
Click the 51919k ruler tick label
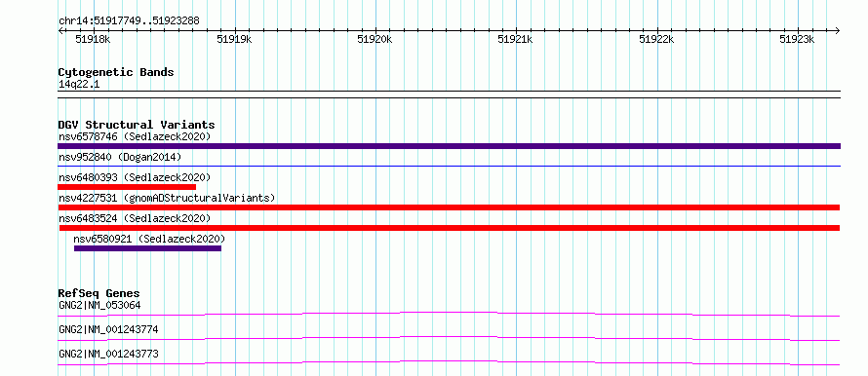pyautogui.click(x=234, y=39)
